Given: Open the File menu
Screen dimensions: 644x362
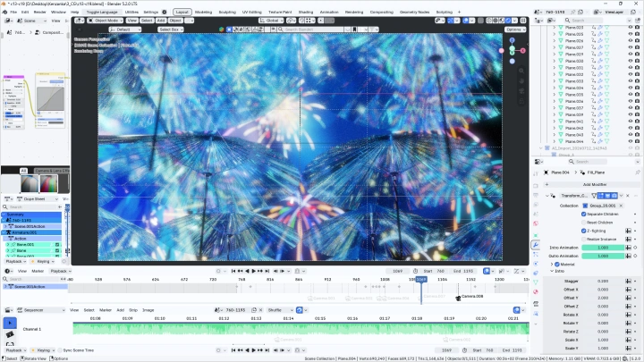Looking at the screenshot, I should tap(13, 12).
